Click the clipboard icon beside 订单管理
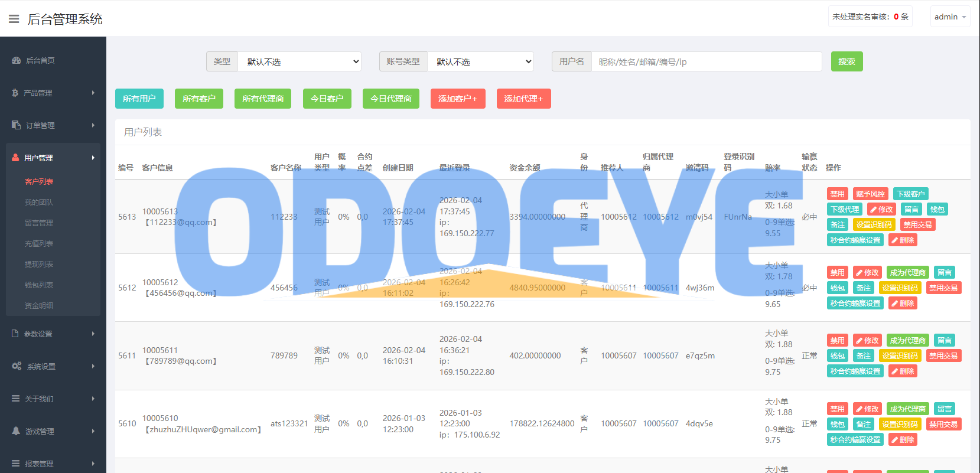 [17, 125]
